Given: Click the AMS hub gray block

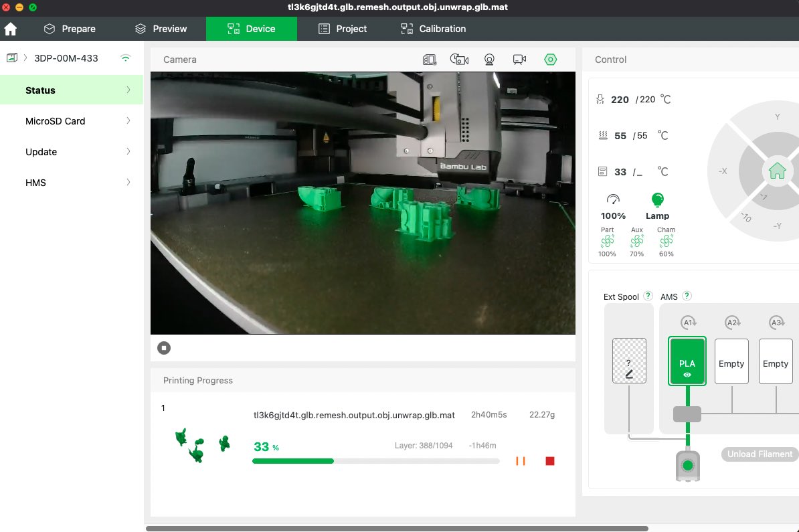Looking at the screenshot, I should [x=687, y=414].
